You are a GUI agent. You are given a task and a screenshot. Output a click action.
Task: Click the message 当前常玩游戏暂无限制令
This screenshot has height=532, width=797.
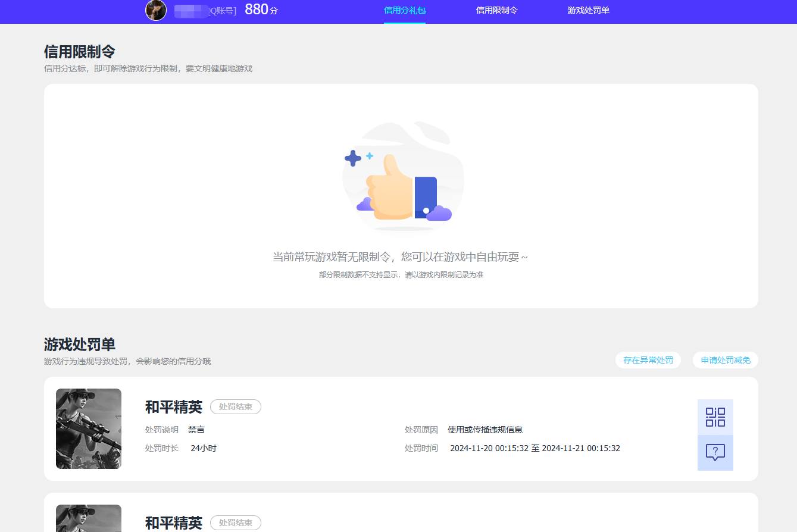click(400, 257)
